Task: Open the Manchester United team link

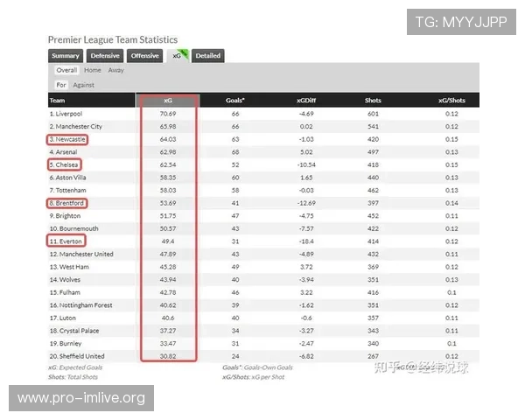Action: click(x=81, y=254)
